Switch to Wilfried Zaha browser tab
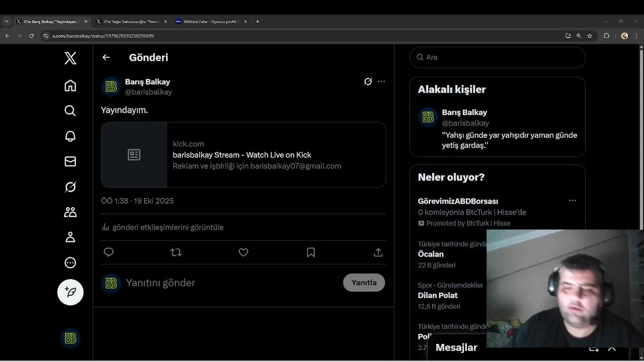This screenshot has height=362, width=644. coord(210,22)
